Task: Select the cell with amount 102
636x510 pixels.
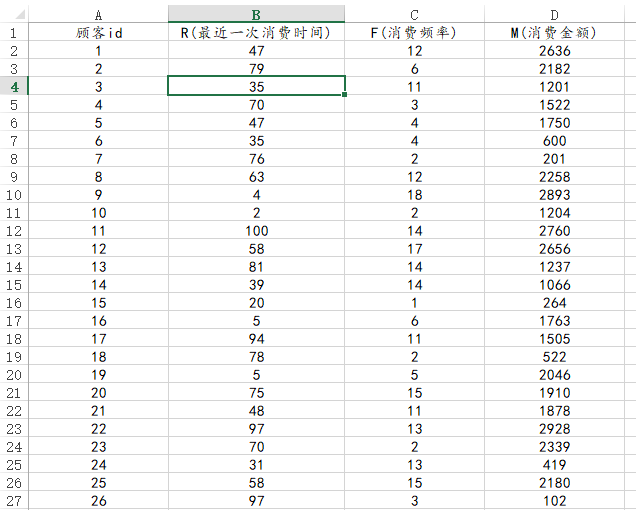Action: click(554, 500)
